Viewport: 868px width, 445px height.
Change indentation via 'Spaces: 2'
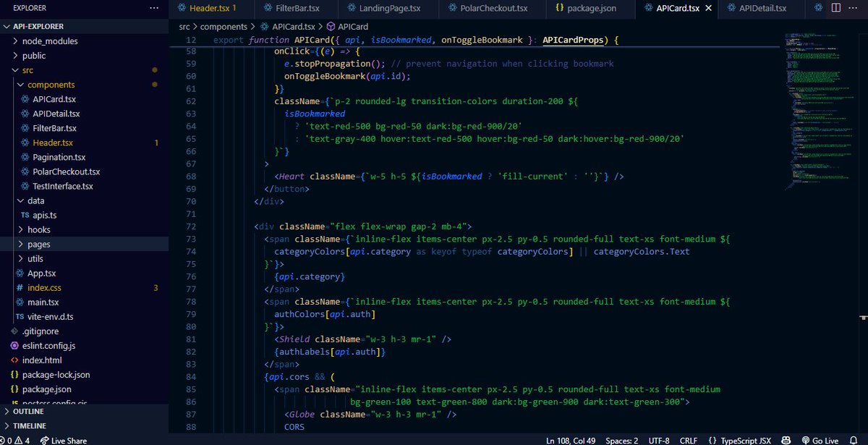pos(622,440)
